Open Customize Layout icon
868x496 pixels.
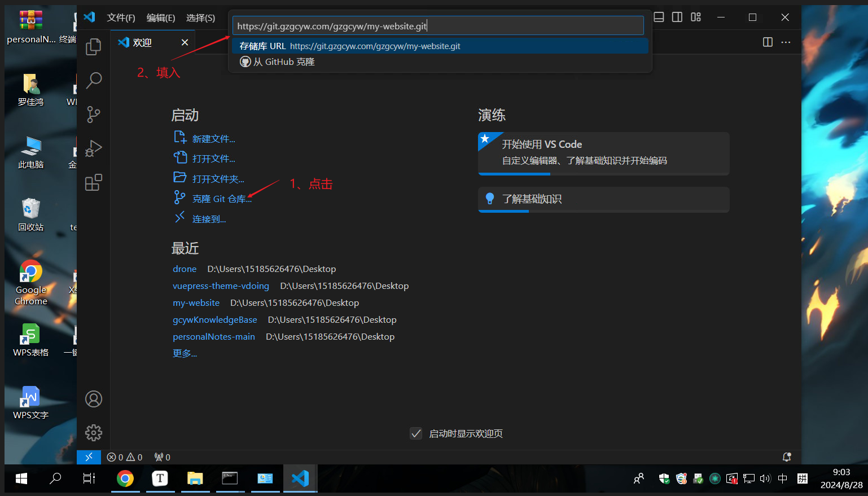click(696, 17)
